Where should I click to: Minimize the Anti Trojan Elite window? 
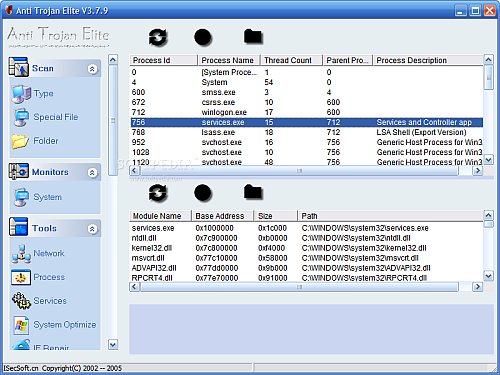[x=461, y=11]
